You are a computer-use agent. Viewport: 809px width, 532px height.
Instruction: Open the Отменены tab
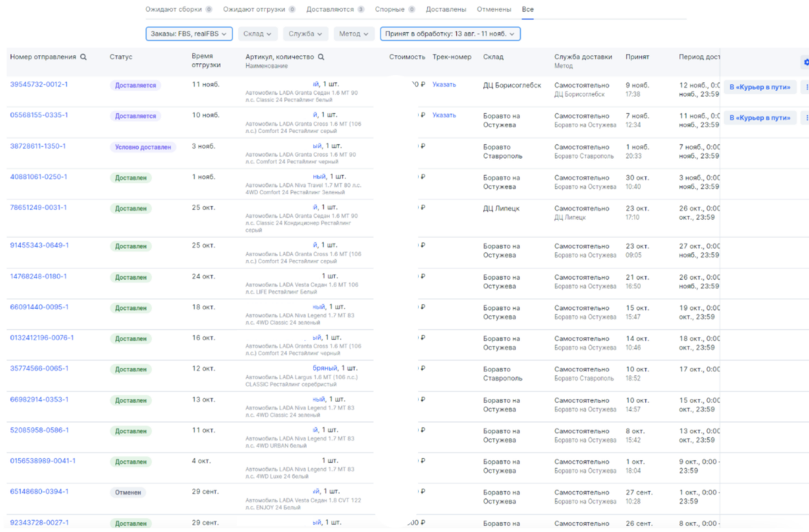[x=494, y=10]
